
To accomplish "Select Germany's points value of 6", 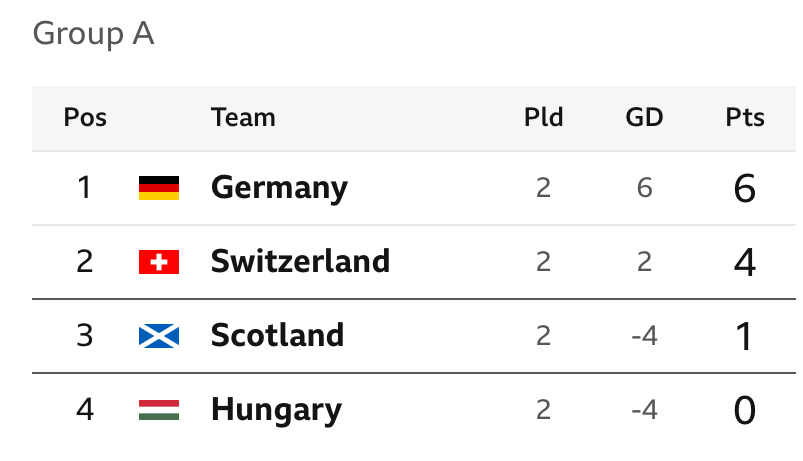I will click(x=745, y=188).
